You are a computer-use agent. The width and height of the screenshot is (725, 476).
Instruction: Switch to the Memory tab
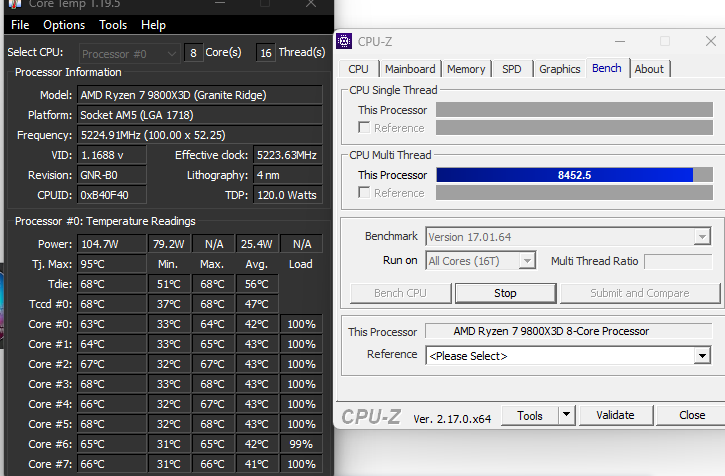(466, 69)
